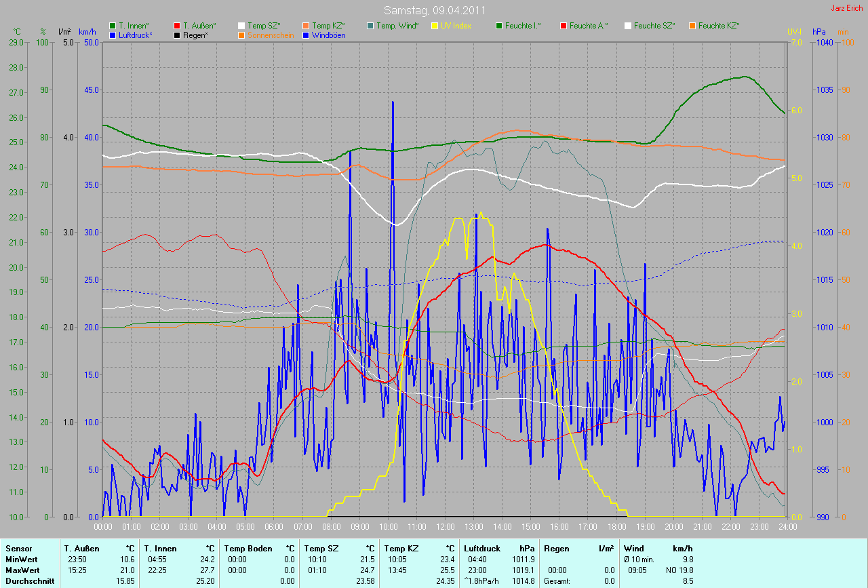Click the 'Durchschnitt' row label
This screenshot has width=868, height=588.
coord(30,581)
